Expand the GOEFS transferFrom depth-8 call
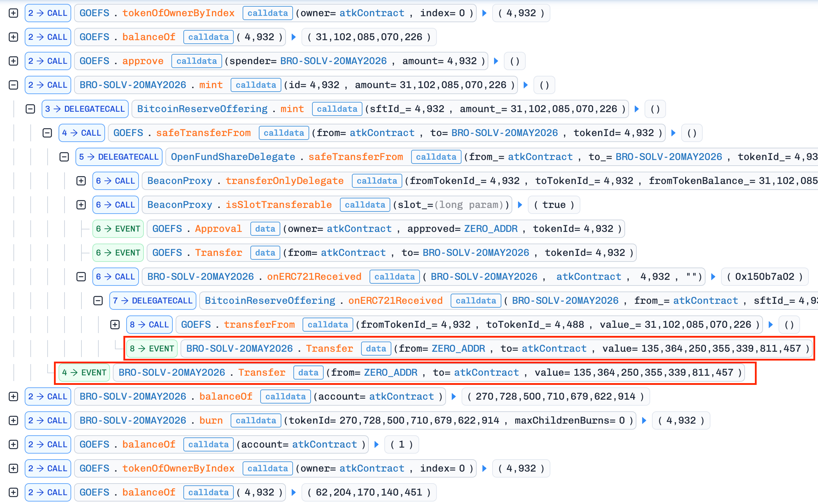This screenshot has height=504, width=818. pyautogui.click(x=115, y=325)
